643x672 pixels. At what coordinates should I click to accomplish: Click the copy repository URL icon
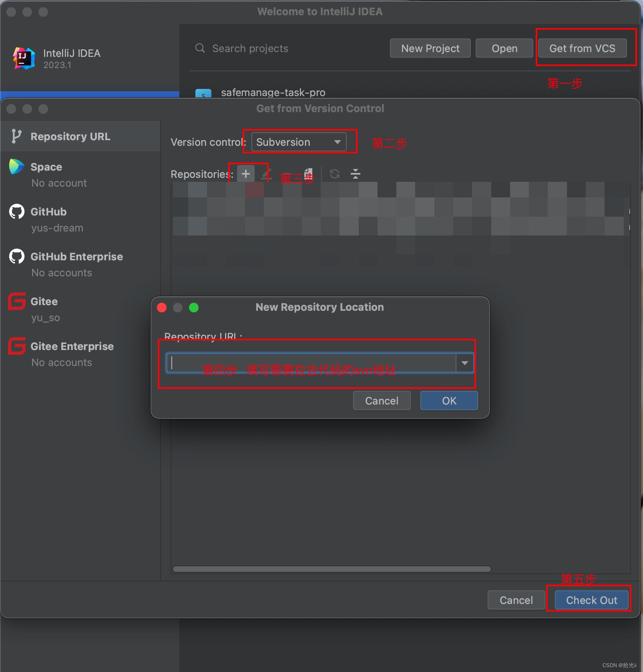point(308,173)
